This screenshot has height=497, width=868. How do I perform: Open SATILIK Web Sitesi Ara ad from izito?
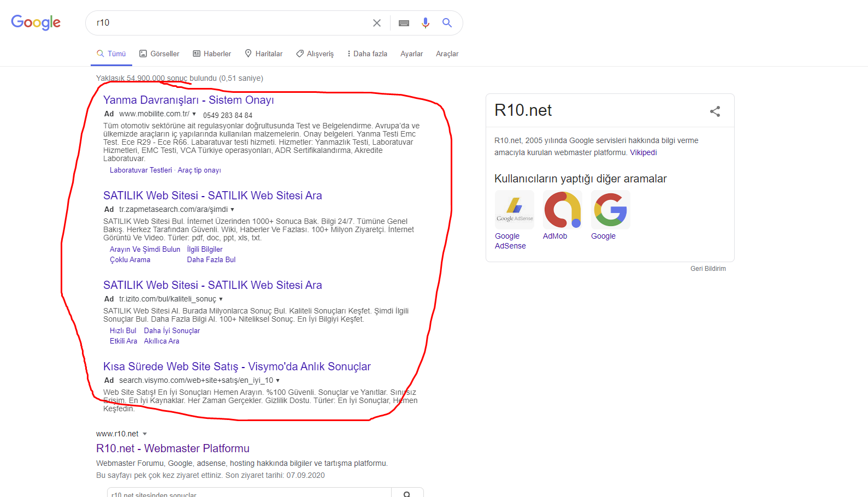pyautogui.click(x=212, y=285)
